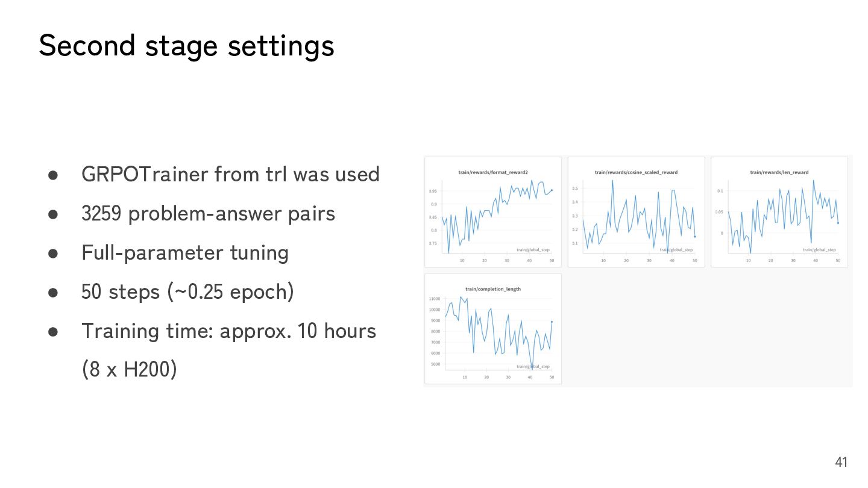Click the final data point of format_reward2 line

(x=552, y=190)
